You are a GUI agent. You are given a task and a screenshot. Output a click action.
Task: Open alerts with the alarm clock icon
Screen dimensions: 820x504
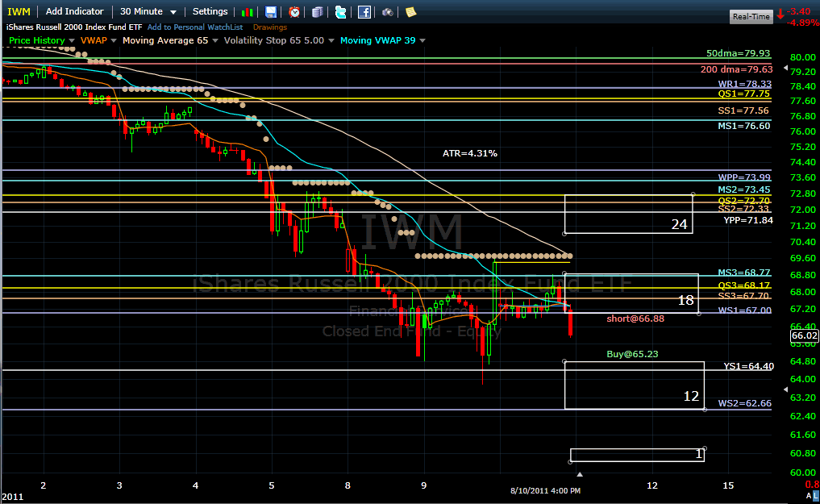point(294,12)
